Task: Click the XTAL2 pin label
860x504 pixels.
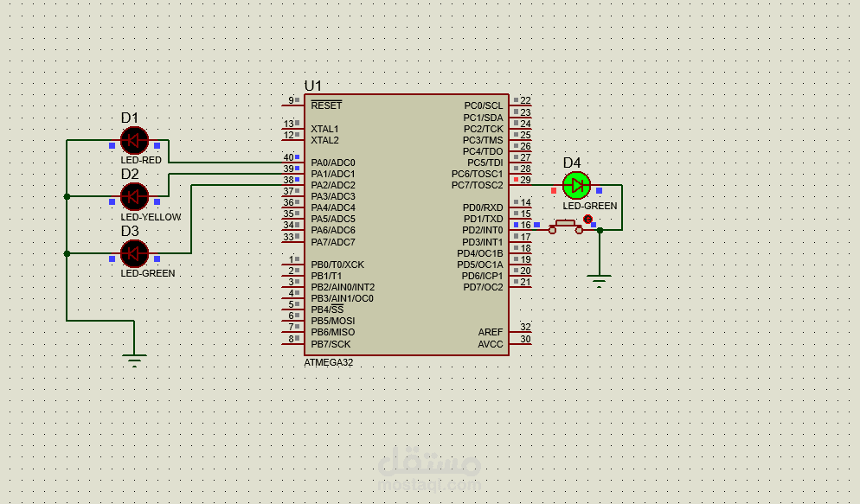Action: (x=324, y=140)
